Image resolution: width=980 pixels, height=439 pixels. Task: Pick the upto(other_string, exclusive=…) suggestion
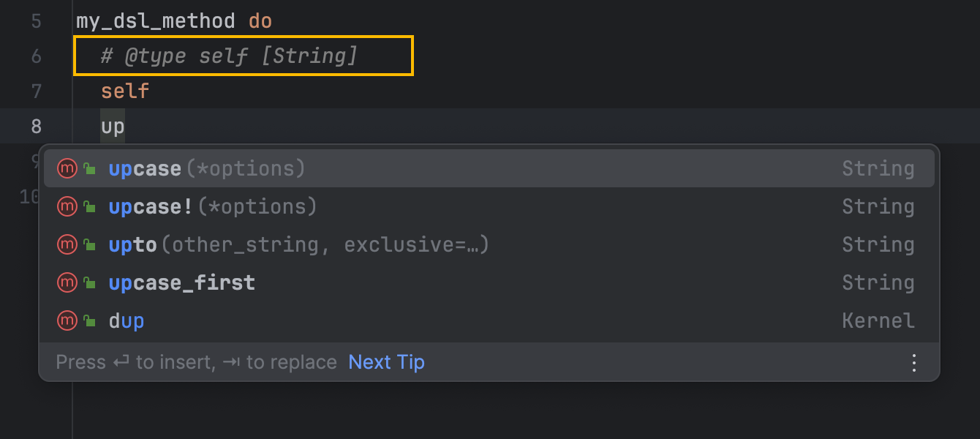pos(298,245)
